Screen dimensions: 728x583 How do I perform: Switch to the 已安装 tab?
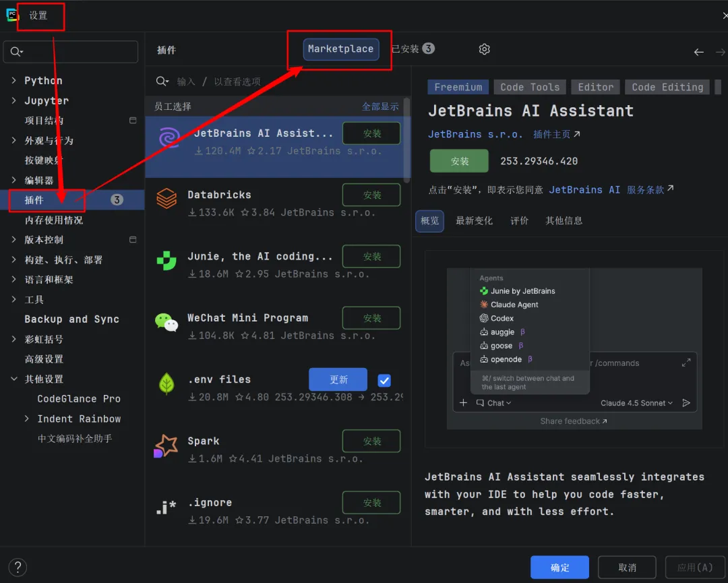(x=413, y=49)
